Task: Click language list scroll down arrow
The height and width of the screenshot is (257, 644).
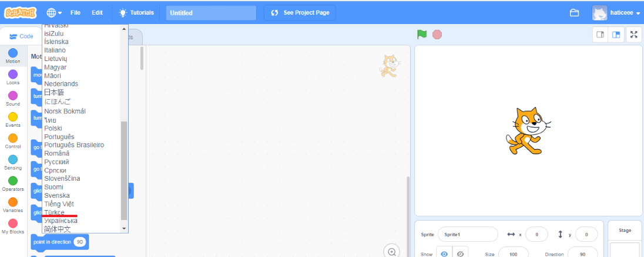Action: point(125,228)
